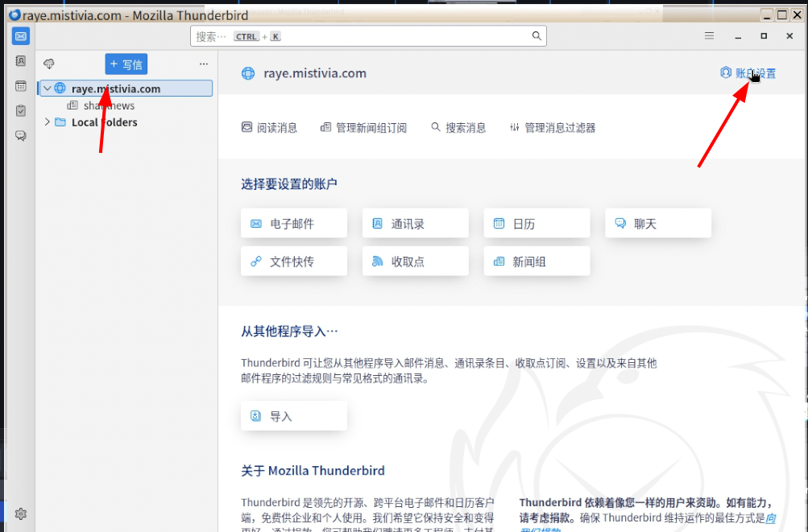This screenshot has width=808, height=532.
Task: Click 写信 compose button
Action: [126, 64]
